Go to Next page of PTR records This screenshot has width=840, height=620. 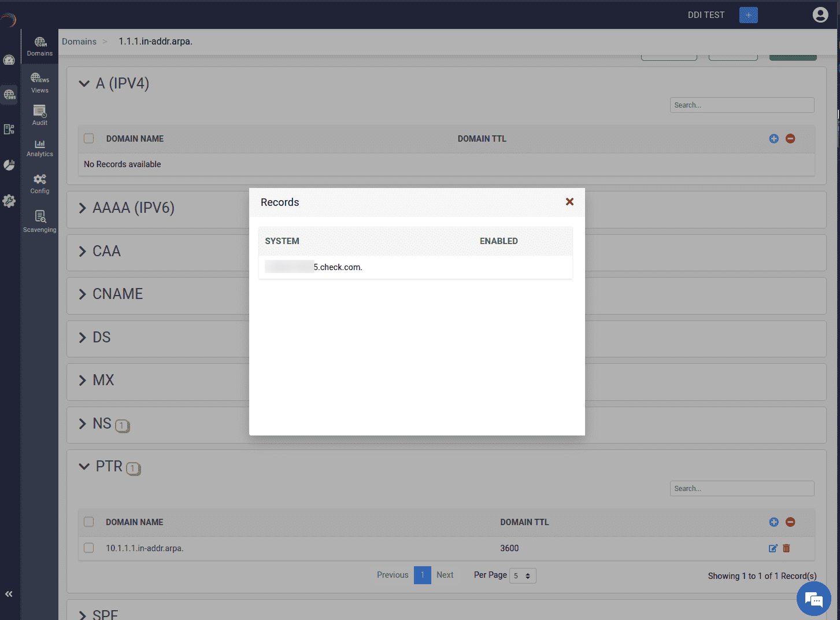point(445,575)
